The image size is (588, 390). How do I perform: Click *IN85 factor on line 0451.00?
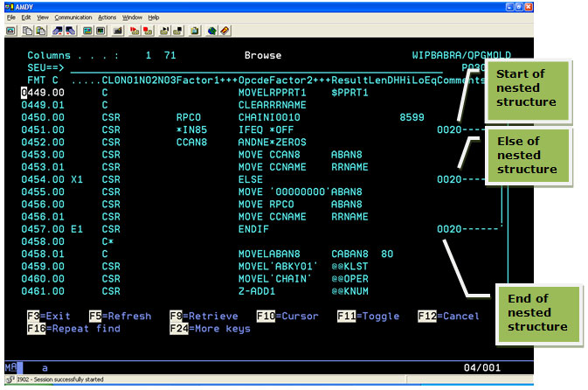[x=191, y=129]
